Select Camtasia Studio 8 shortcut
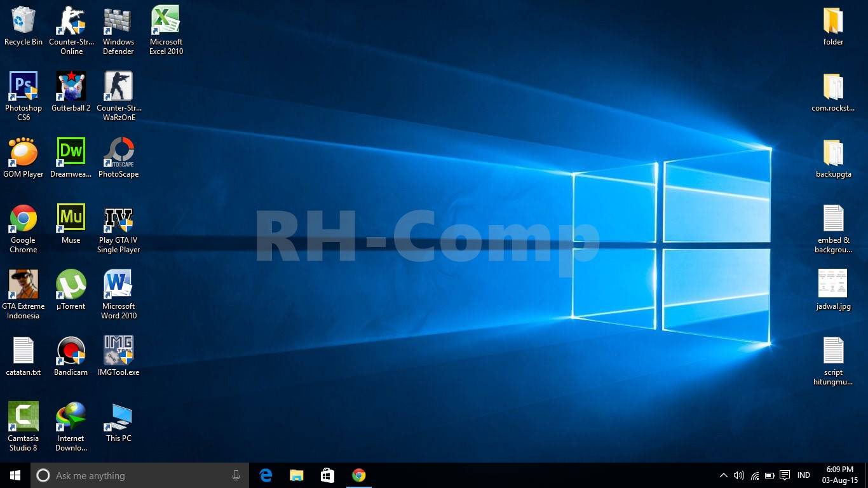The height and width of the screenshot is (488, 868). pyautogui.click(x=24, y=427)
